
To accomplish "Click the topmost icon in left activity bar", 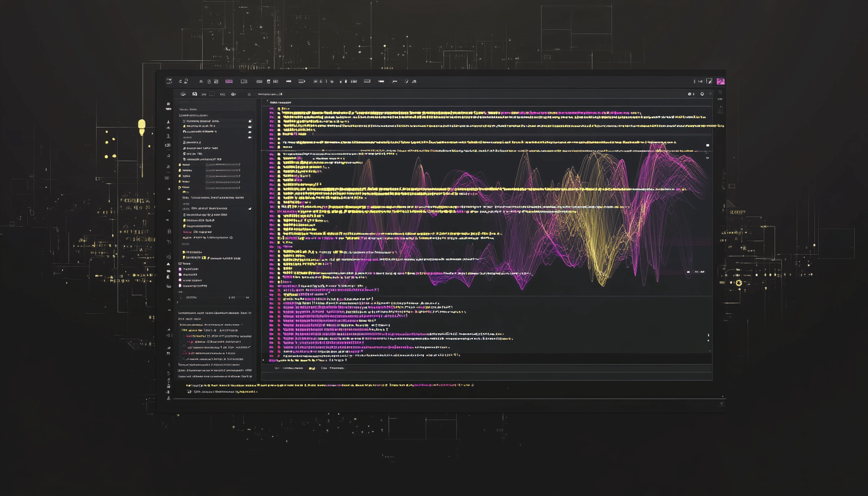I will click(169, 104).
